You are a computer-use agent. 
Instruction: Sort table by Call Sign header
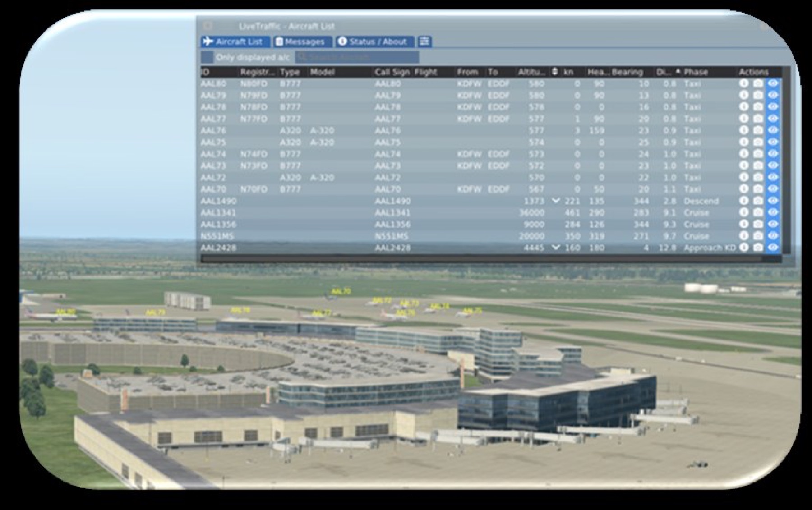pos(392,72)
